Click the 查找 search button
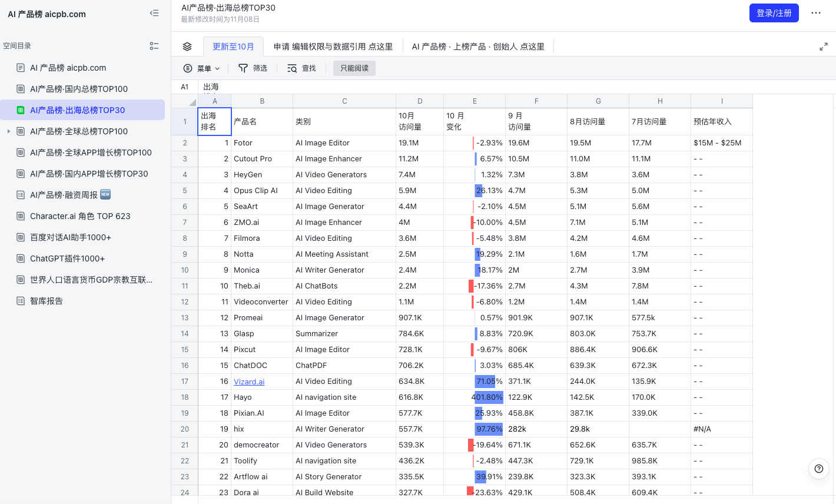Viewport: 836px width, 504px height. tap(301, 68)
